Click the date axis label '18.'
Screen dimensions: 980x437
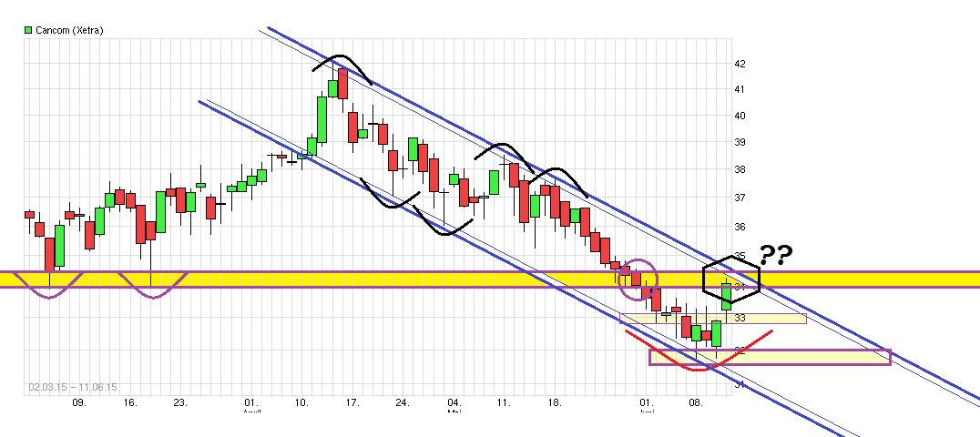(x=555, y=402)
